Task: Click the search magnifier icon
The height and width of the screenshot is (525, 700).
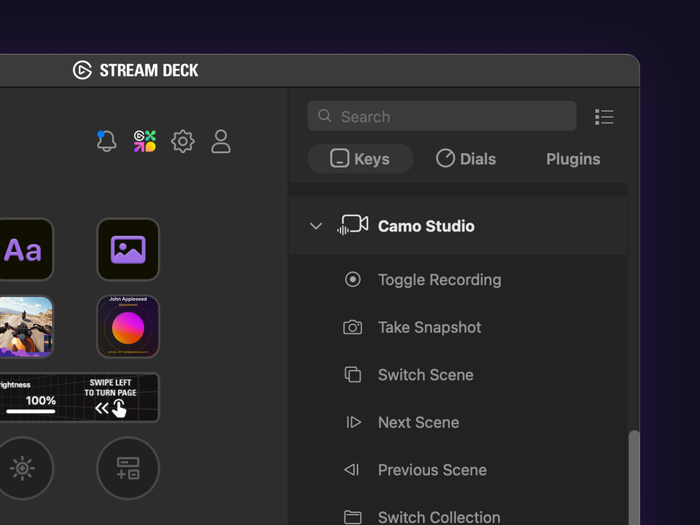Action: click(325, 116)
